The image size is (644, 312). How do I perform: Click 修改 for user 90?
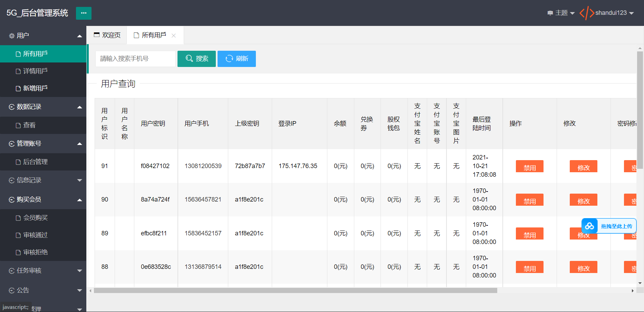(x=584, y=200)
